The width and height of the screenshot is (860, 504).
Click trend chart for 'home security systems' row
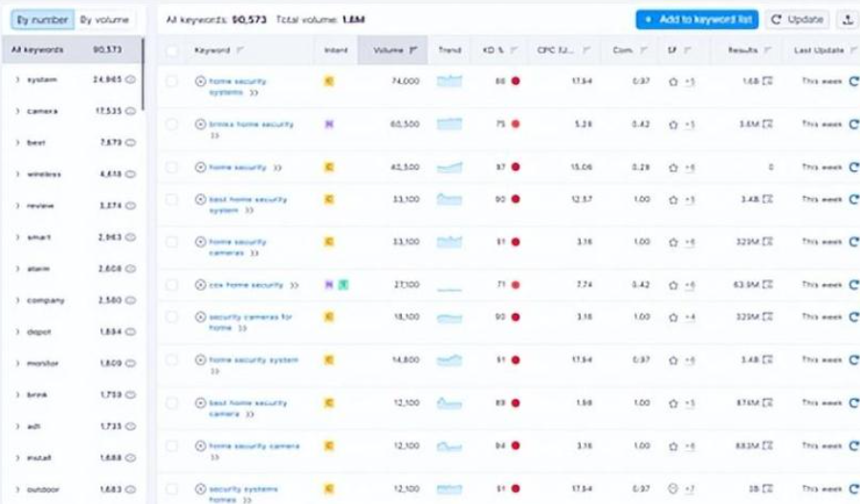pos(450,81)
